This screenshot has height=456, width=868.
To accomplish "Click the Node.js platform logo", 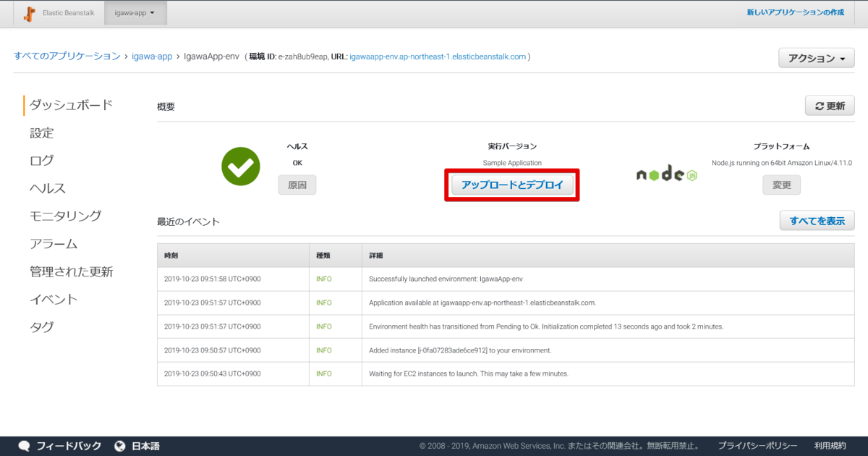I will (x=666, y=174).
